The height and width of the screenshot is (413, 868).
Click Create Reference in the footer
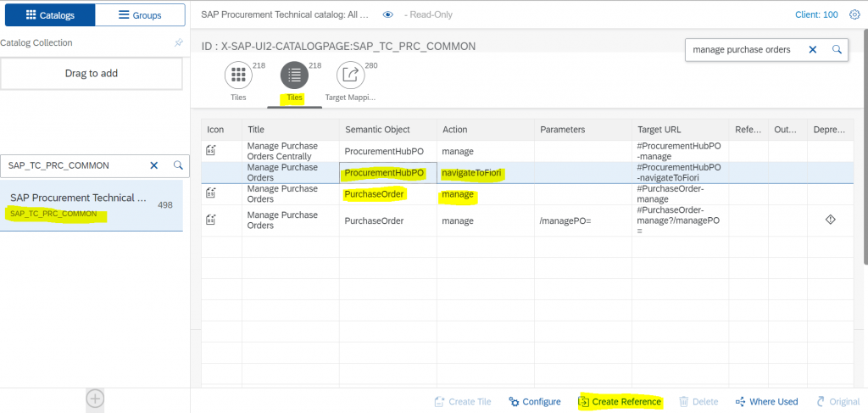[x=620, y=401]
